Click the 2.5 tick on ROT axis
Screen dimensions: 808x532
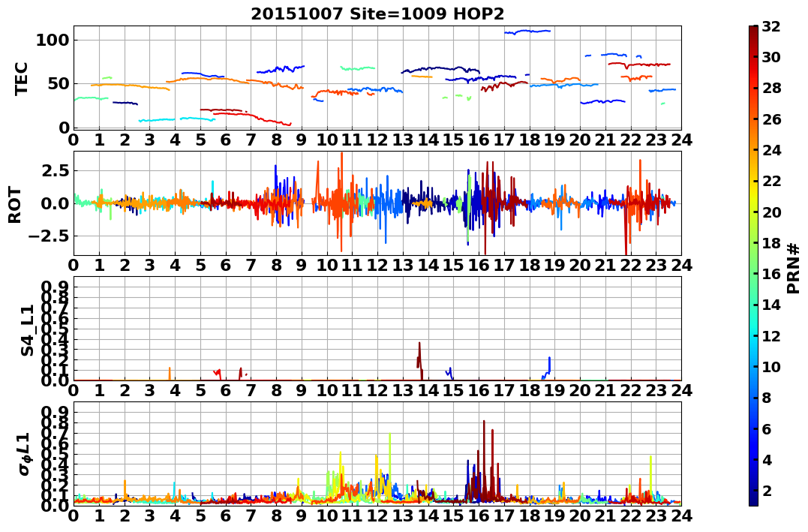56,170
